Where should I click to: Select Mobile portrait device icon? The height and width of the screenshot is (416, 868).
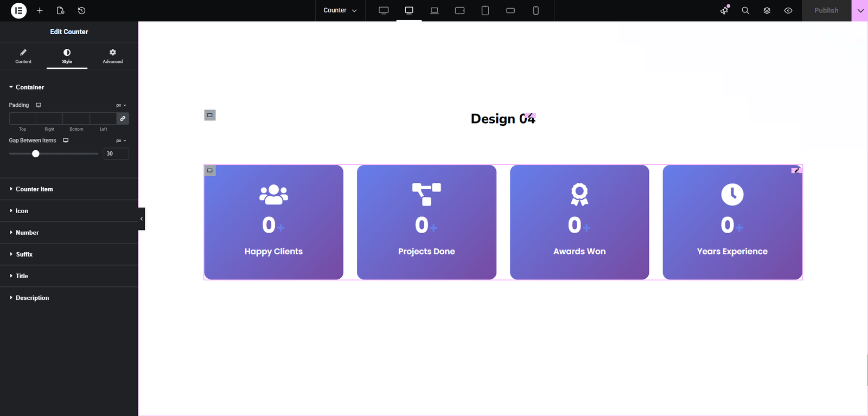(535, 10)
